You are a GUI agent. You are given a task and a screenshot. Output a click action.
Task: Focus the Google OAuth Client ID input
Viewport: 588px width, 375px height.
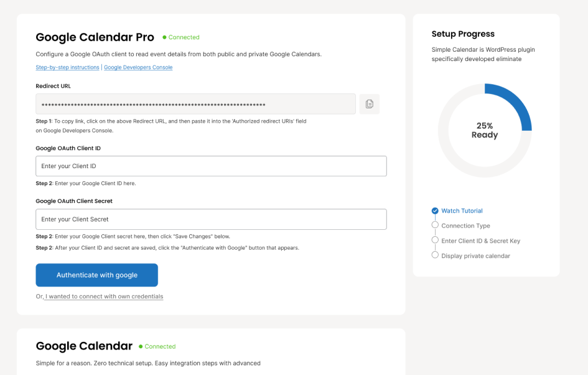[211, 166]
